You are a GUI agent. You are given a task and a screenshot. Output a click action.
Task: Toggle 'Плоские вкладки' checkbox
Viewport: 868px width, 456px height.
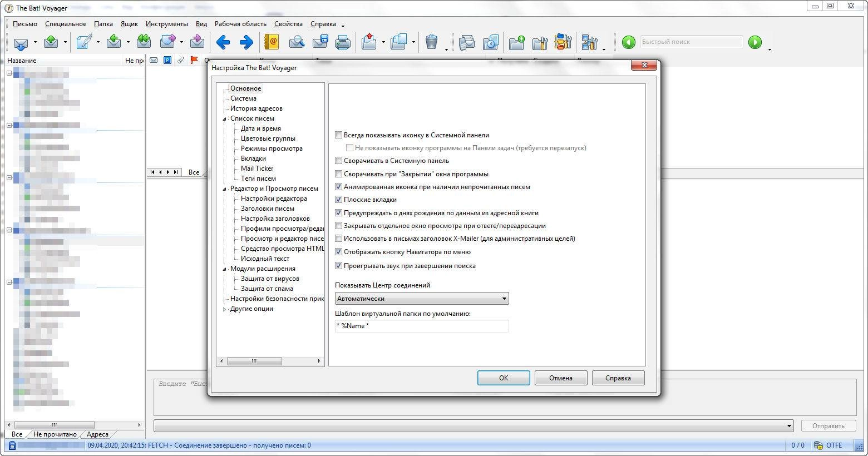[x=338, y=200]
